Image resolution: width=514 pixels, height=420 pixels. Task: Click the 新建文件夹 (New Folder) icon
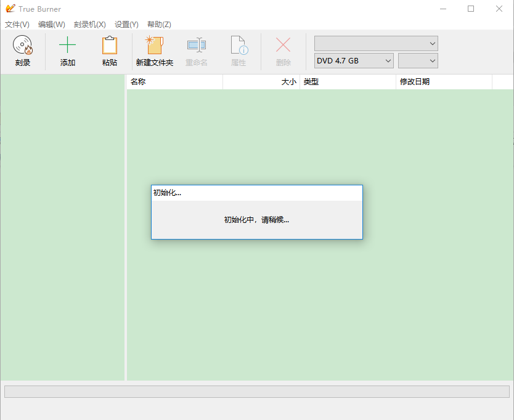pyautogui.click(x=155, y=45)
